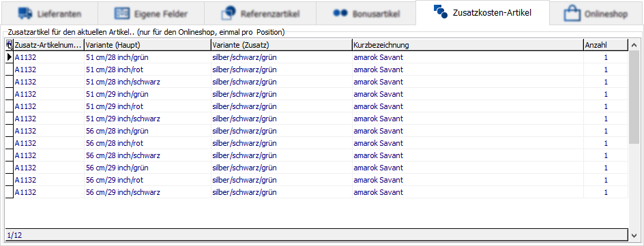The height and width of the screenshot is (246, 644).
Task: Click the scroll down arrow of the table
Action: coord(634,235)
